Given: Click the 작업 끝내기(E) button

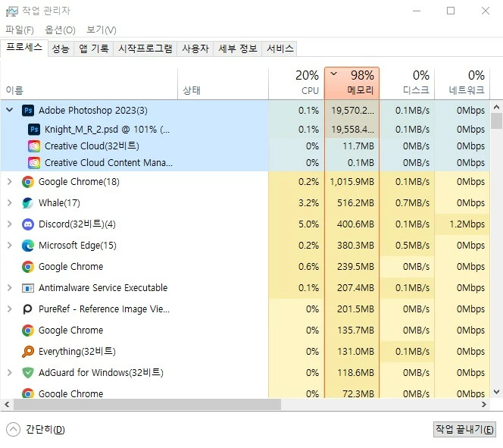Looking at the screenshot, I should click(x=464, y=429).
